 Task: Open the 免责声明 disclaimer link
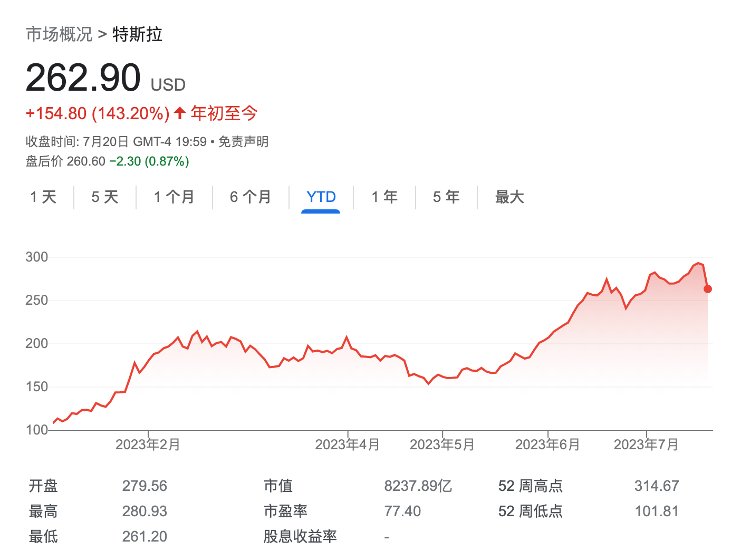coord(243,142)
